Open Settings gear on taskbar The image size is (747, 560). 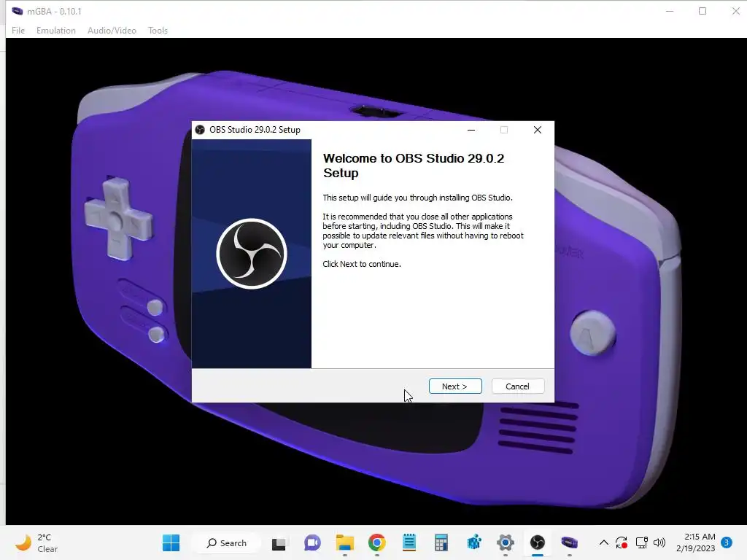point(506,542)
